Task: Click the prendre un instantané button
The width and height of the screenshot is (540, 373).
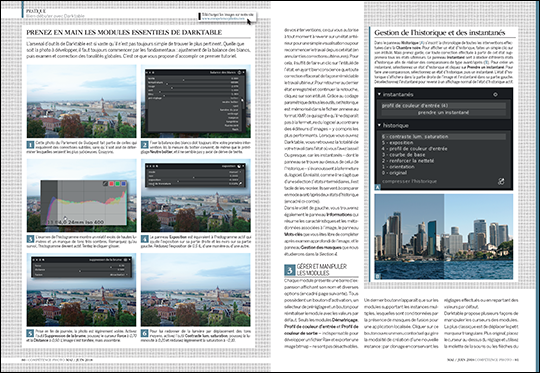Action: click(443, 113)
